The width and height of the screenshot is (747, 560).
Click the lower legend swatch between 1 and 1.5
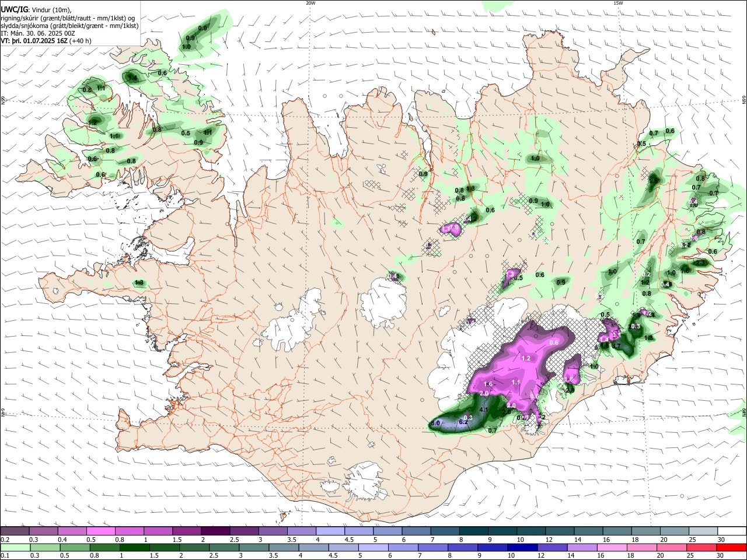click(134, 547)
